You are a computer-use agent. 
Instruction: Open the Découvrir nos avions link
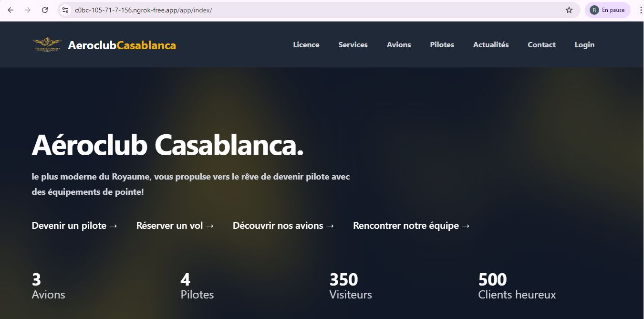click(283, 225)
